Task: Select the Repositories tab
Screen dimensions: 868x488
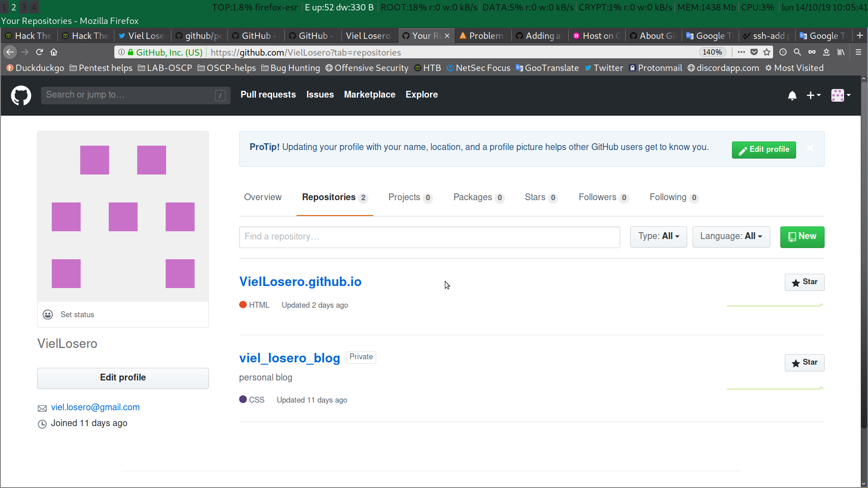Action: [x=335, y=197]
